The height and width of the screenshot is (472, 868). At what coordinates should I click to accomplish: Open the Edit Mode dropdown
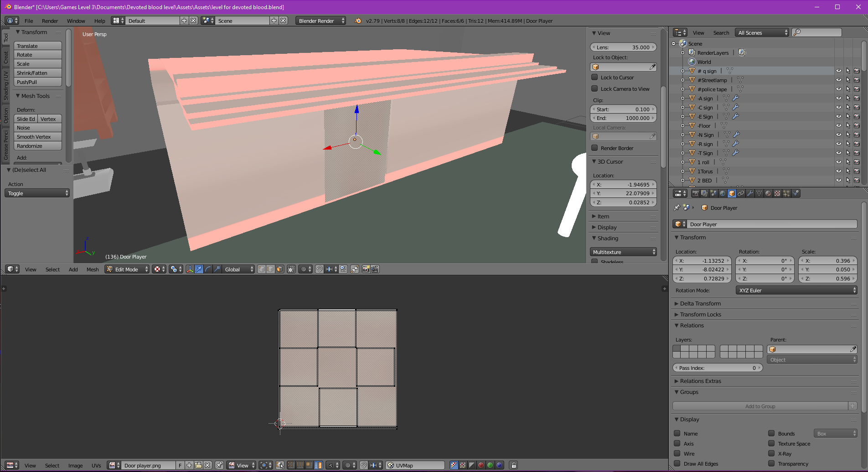coord(127,269)
